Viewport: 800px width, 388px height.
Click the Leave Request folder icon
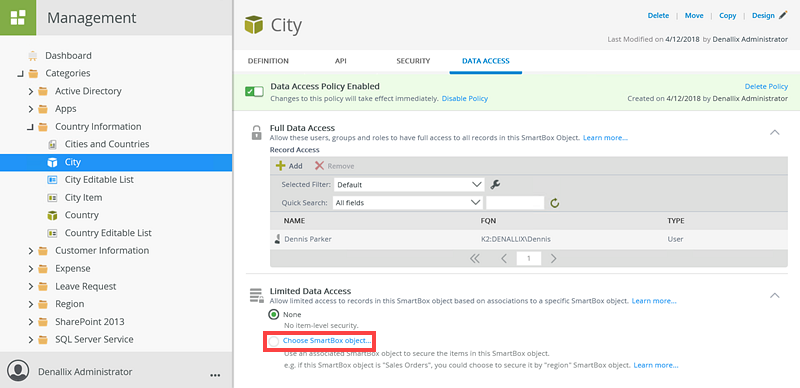pos(44,286)
